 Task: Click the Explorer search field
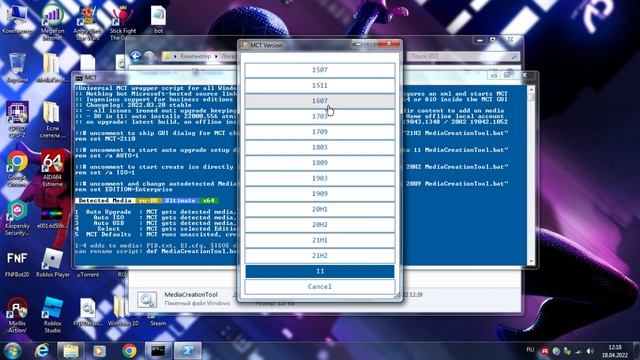(464, 56)
